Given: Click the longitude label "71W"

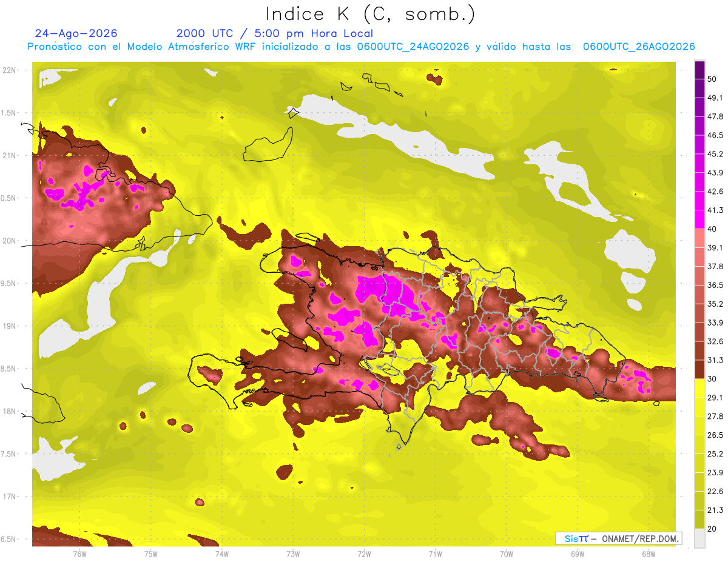Looking at the screenshot, I should (435, 554).
